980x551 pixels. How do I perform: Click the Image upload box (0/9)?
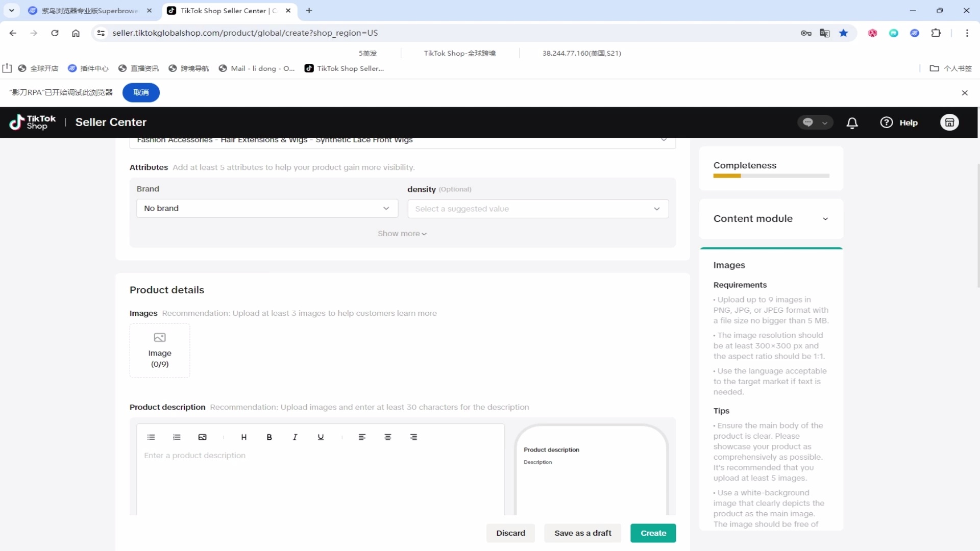160,350
